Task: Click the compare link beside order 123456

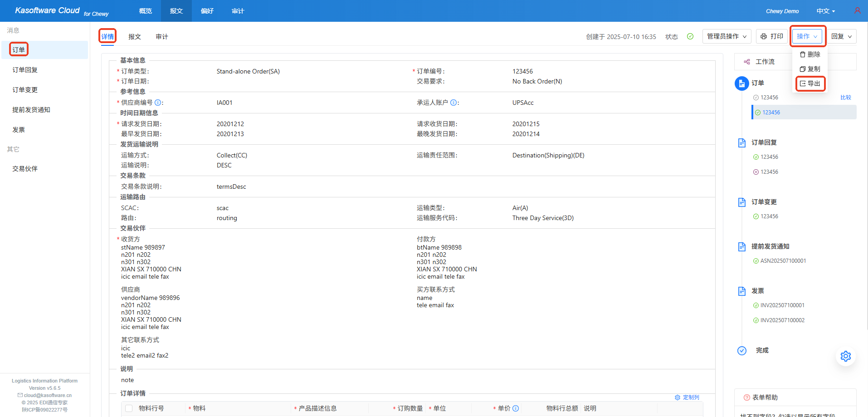Action: (845, 98)
